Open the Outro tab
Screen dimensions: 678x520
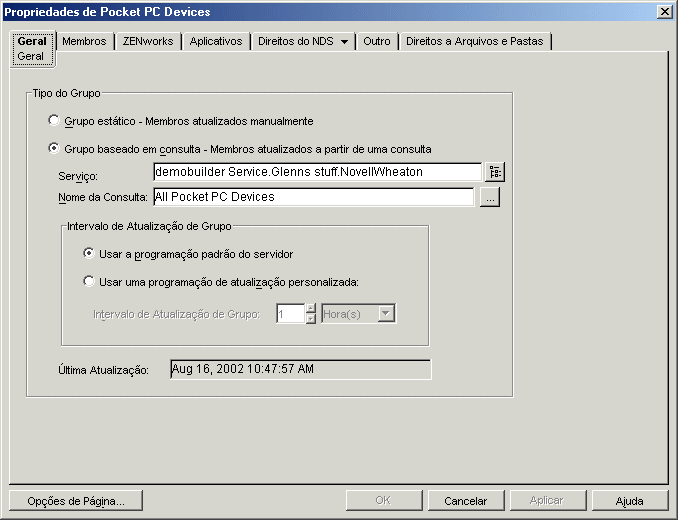[377, 41]
